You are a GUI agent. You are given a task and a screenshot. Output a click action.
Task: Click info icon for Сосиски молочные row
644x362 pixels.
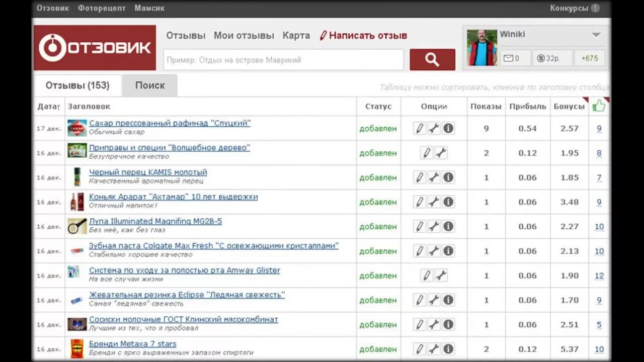point(448,324)
